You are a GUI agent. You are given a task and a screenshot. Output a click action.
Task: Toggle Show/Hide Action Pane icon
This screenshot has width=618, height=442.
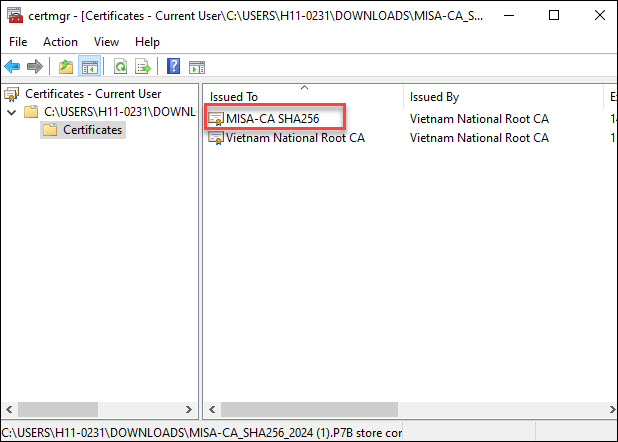click(x=197, y=67)
